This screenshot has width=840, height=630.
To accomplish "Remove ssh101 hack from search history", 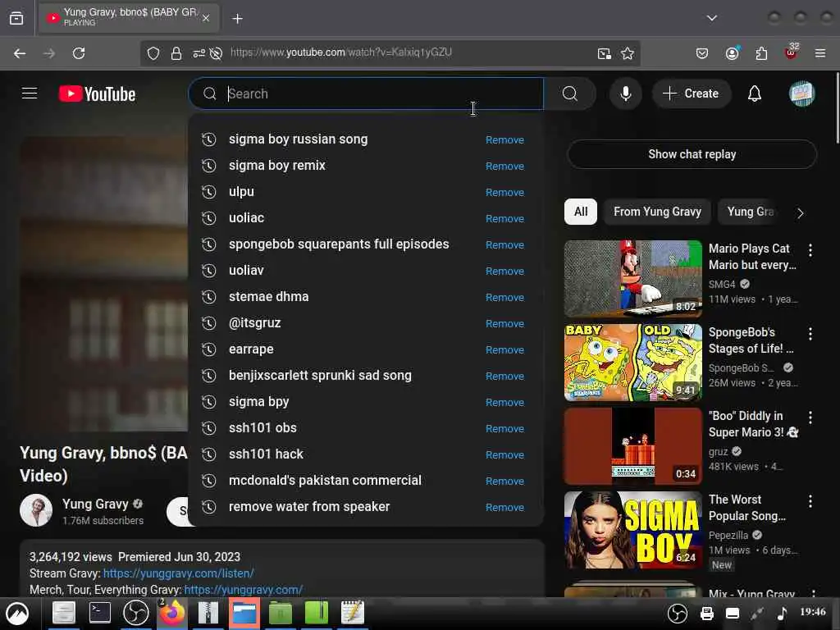I will 504,454.
